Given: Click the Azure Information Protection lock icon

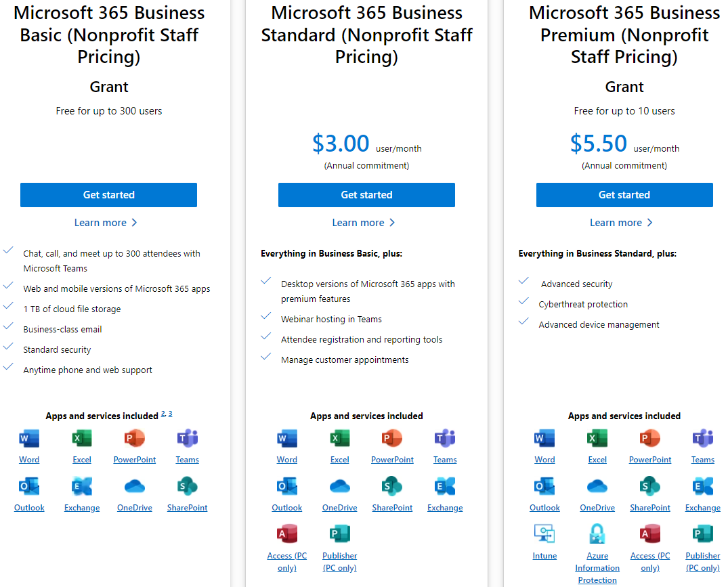Looking at the screenshot, I should [597, 534].
